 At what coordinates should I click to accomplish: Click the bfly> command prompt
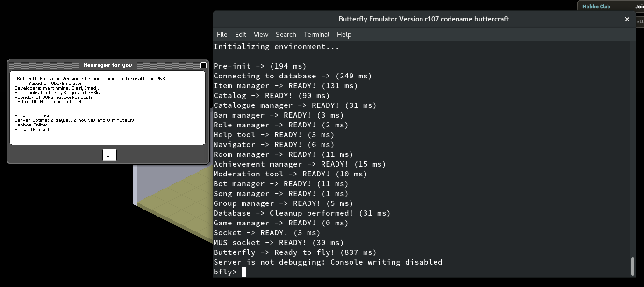point(225,272)
